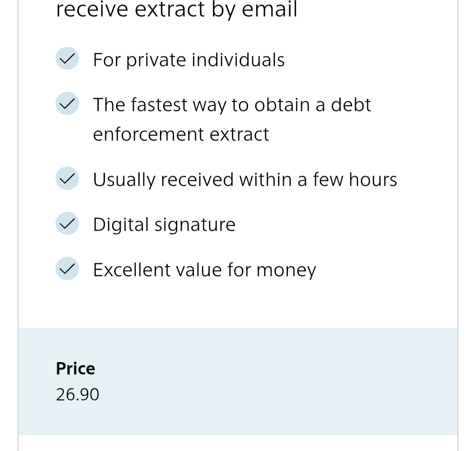
Task: Select the word Excellent
Action: (x=132, y=270)
